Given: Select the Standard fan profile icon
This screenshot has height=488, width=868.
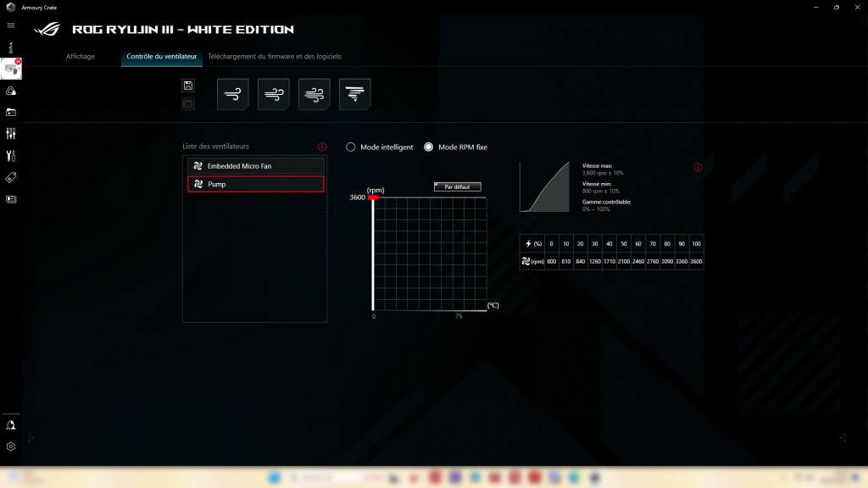Looking at the screenshot, I should pos(273,94).
